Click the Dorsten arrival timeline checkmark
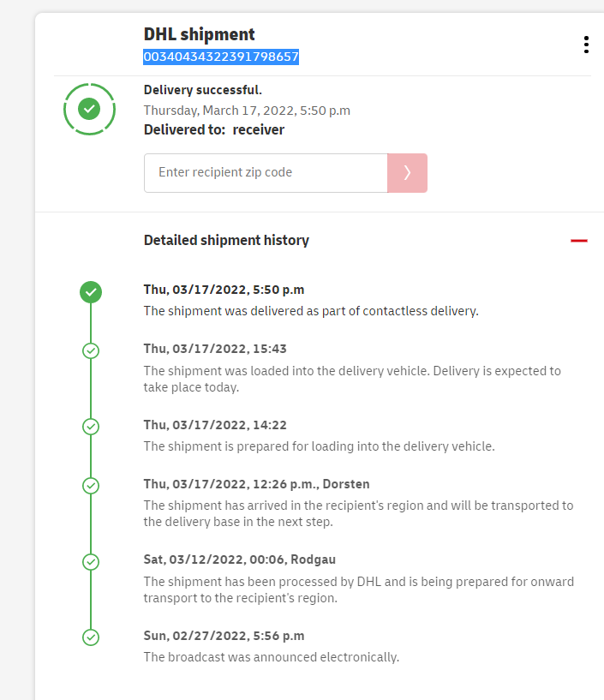Image resolution: width=604 pixels, height=700 pixels. (x=91, y=486)
